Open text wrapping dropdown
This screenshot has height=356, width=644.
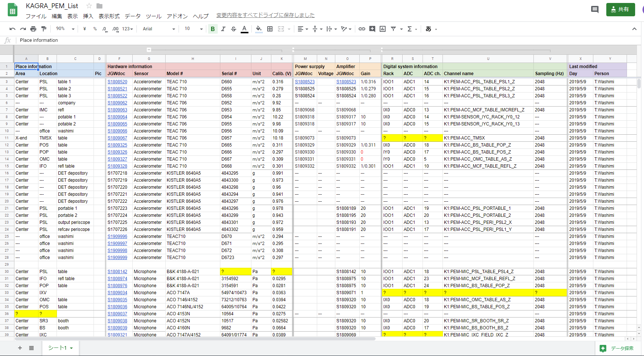tap(332, 29)
